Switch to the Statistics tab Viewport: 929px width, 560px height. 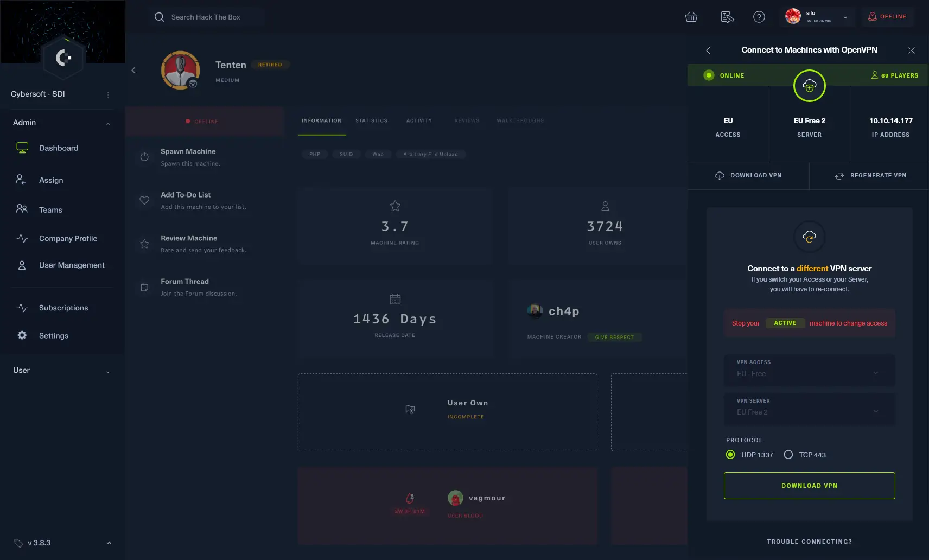(x=371, y=120)
